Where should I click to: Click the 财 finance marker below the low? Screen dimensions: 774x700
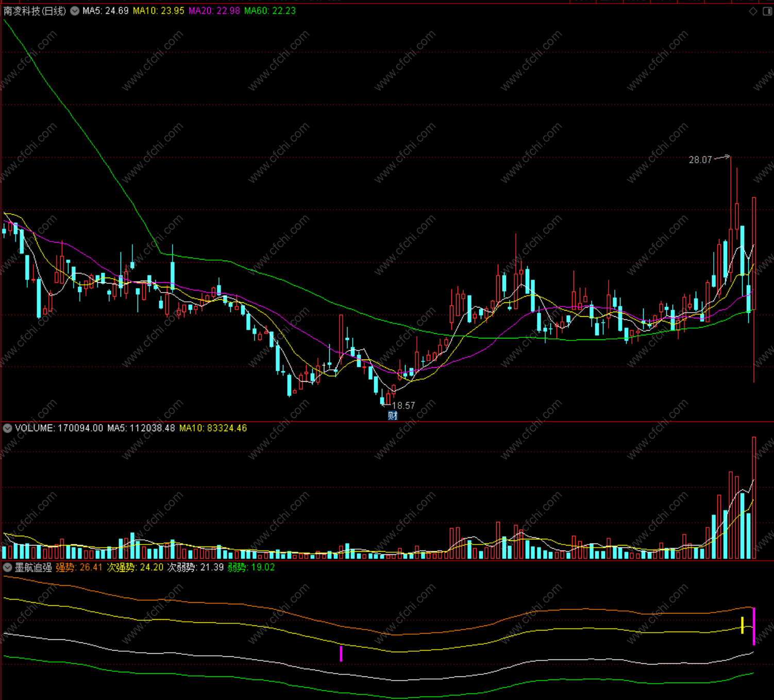point(393,416)
